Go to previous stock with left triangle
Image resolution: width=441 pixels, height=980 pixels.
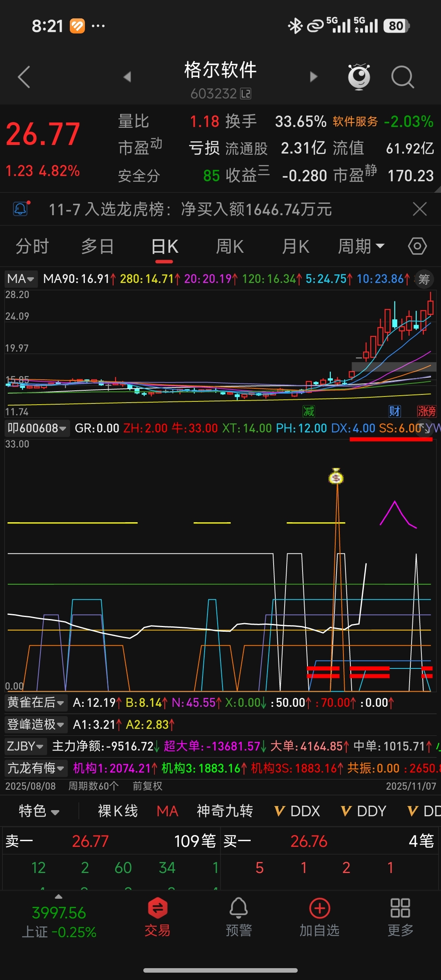tap(127, 77)
